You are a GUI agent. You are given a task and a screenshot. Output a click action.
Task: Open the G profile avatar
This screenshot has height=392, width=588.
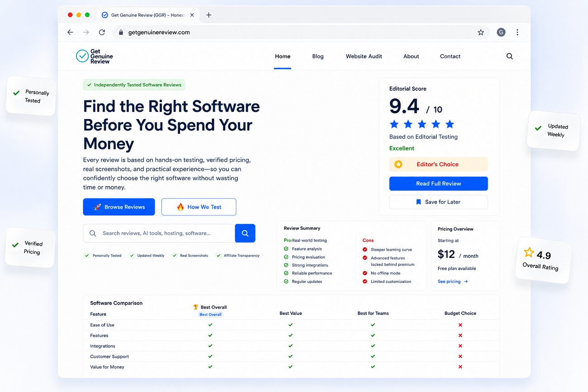point(501,32)
